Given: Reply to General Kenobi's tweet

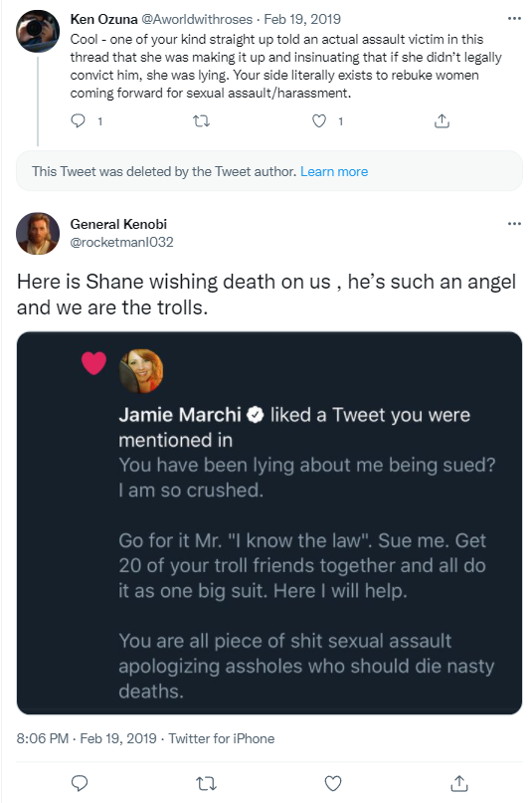Looking at the screenshot, I should [x=80, y=783].
